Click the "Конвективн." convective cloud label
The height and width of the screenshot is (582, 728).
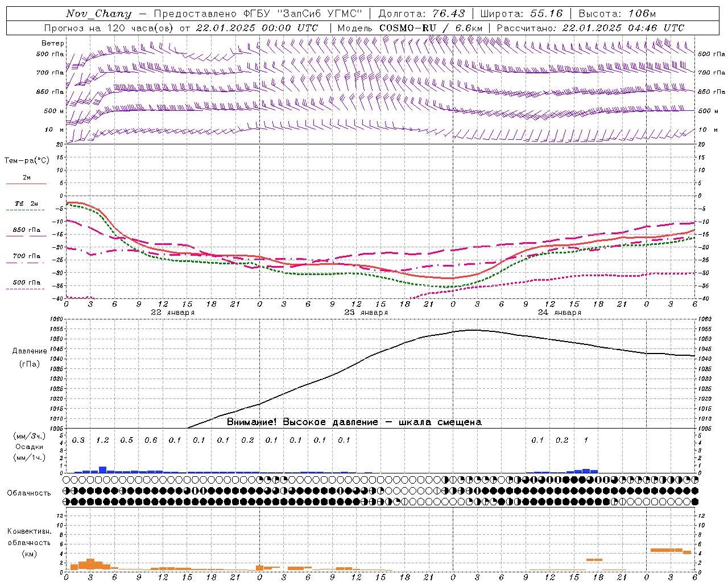pos(29,531)
